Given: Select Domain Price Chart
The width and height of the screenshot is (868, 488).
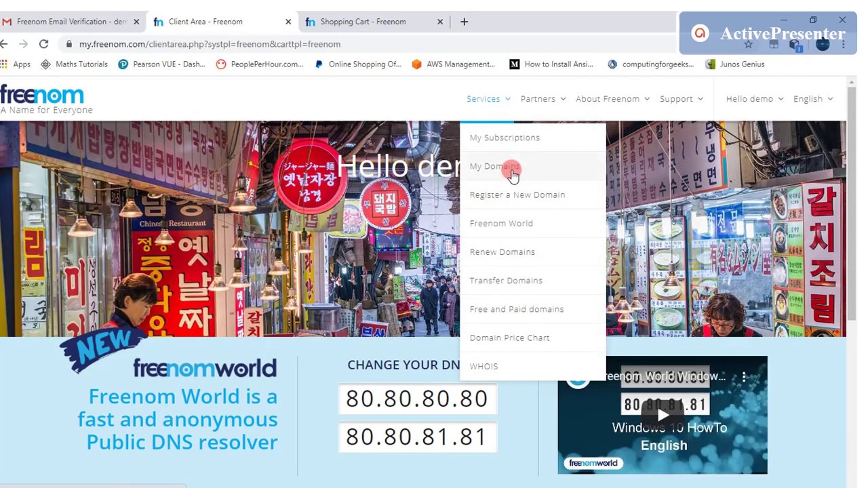Looking at the screenshot, I should coord(532,338).
